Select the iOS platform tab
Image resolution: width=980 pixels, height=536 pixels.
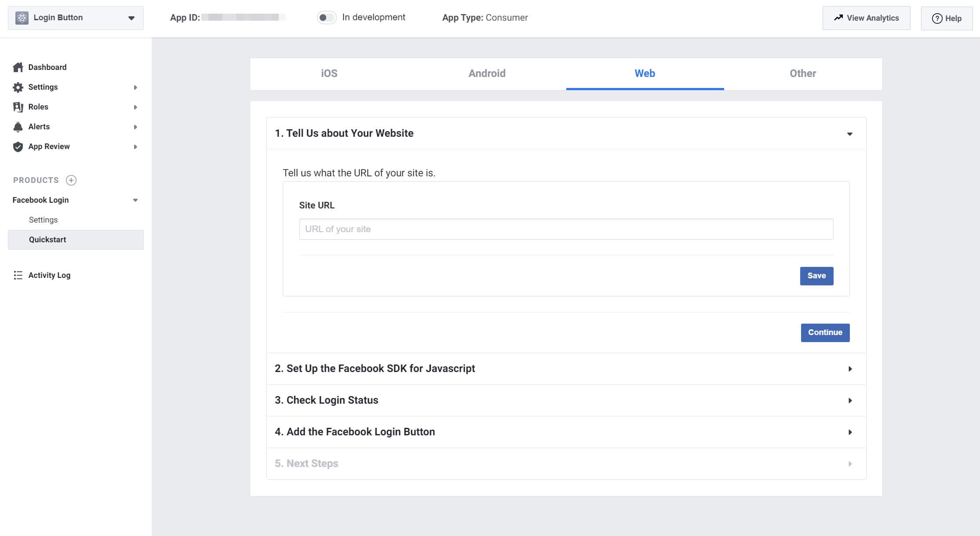click(x=329, y=73)
